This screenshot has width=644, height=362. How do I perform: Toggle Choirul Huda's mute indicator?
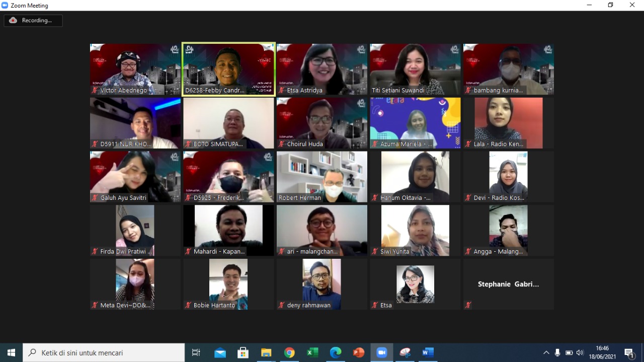point(282,145)
